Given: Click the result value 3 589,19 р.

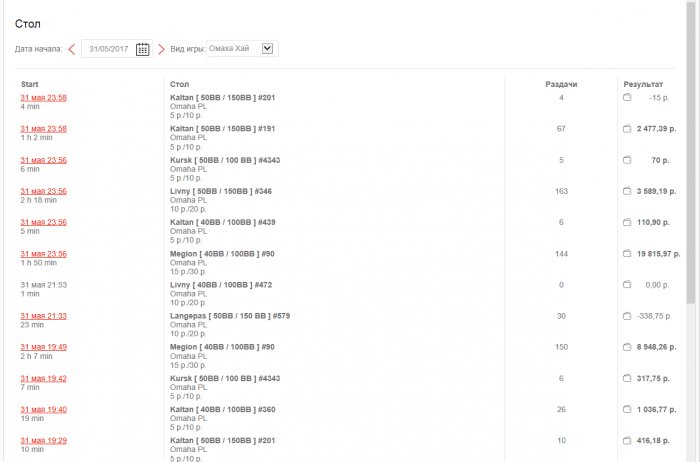Looking at the screenshot, I should (x=656, y=191).
